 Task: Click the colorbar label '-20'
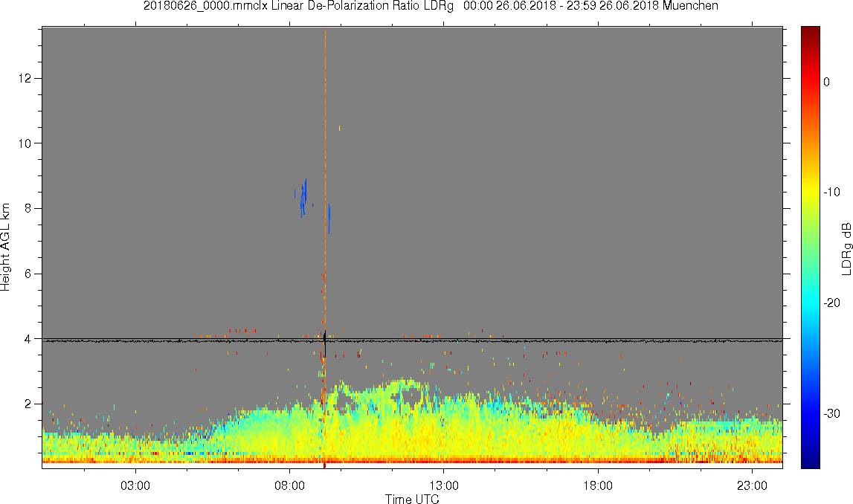[x=831, y=303]
